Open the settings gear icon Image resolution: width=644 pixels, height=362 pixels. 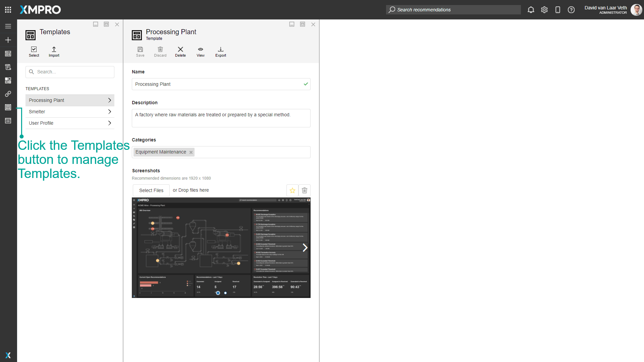[x=544, y=10]
